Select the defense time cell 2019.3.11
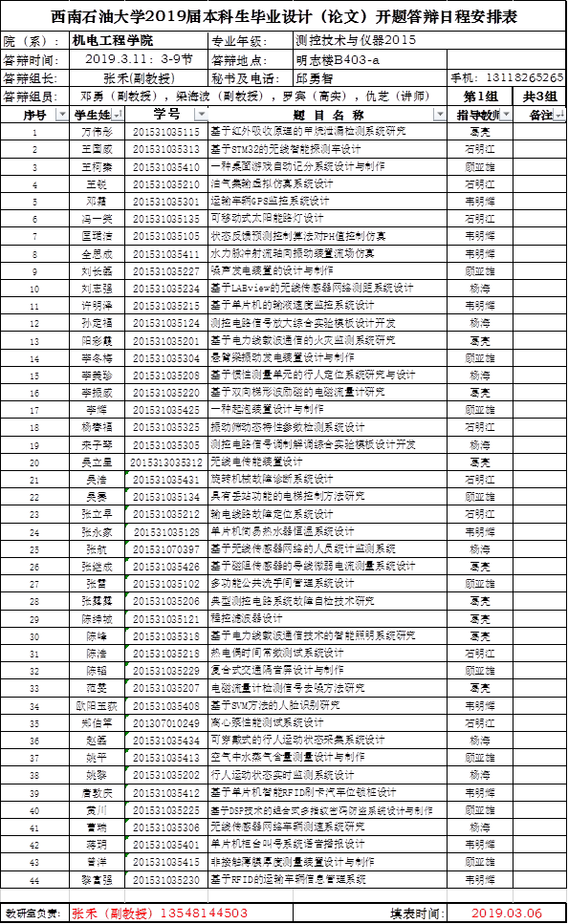This screenshot has height=924, width=568. click(x=139, y=59)
